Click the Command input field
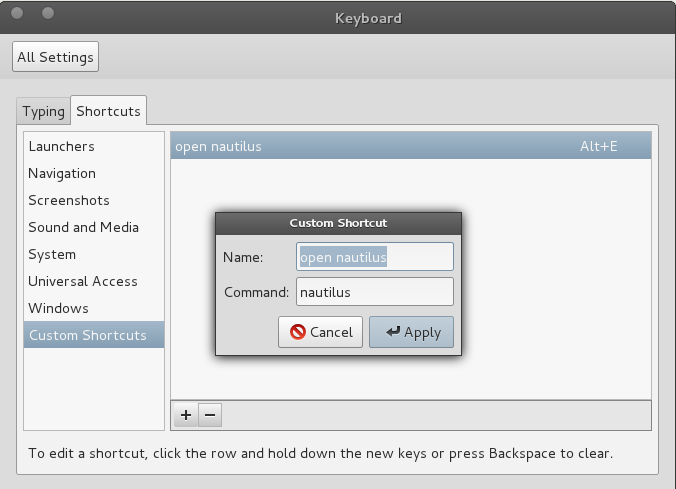676x489 pixels. (x=375, y=292)
